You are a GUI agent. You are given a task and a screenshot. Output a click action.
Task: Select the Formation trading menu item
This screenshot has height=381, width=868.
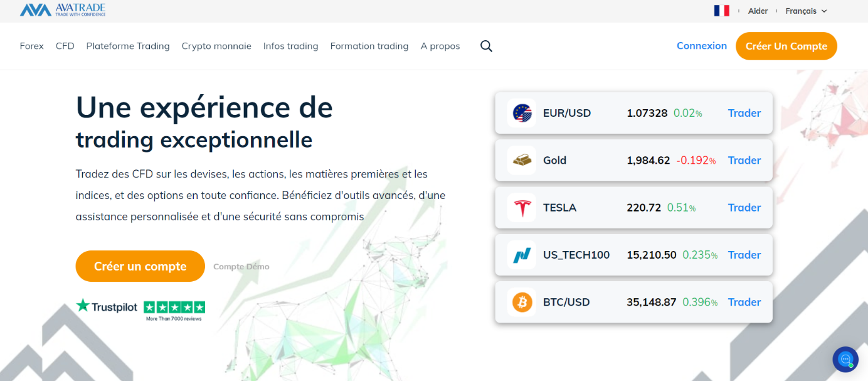tap(369, 45)
